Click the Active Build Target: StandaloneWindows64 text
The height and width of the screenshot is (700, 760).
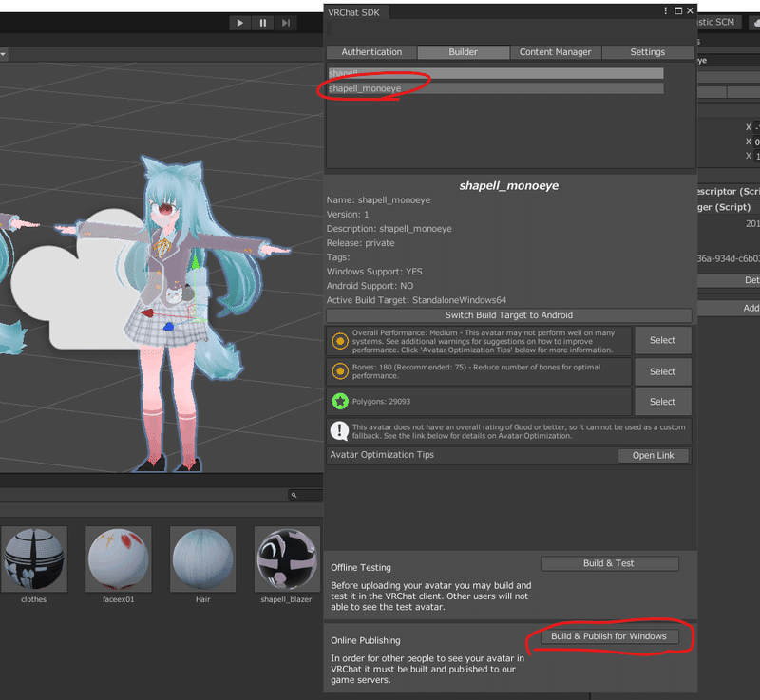point(416,300)
